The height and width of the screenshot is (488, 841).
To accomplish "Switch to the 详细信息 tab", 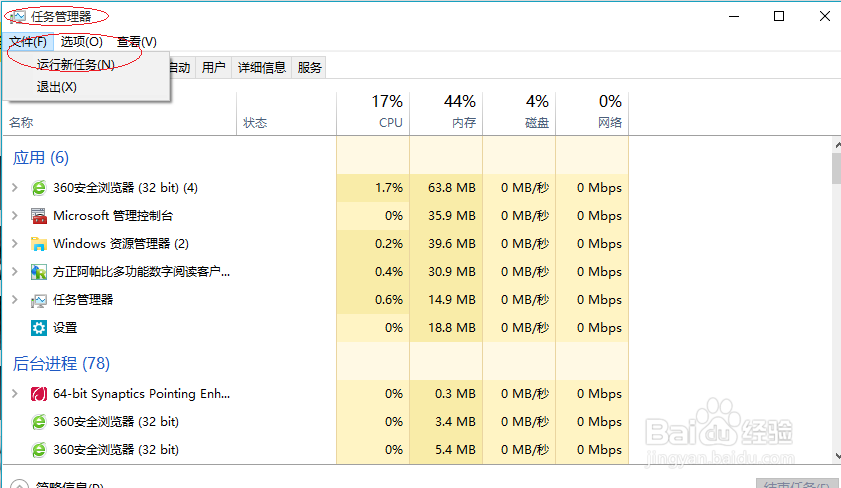I will (262, 68).
